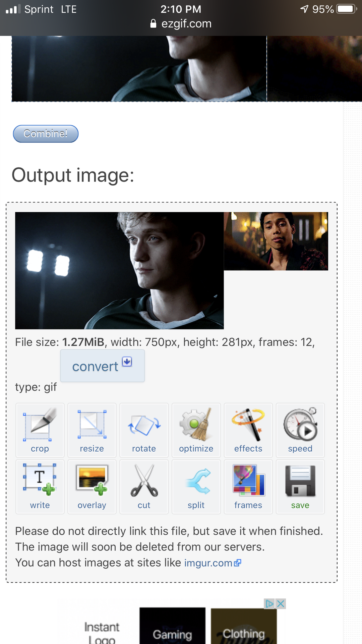Select the cut duration tool

144,486
